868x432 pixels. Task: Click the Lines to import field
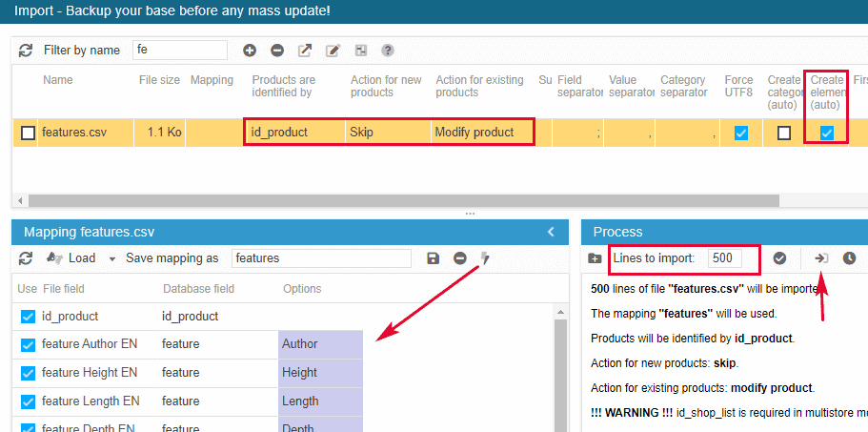click(733, 258)
